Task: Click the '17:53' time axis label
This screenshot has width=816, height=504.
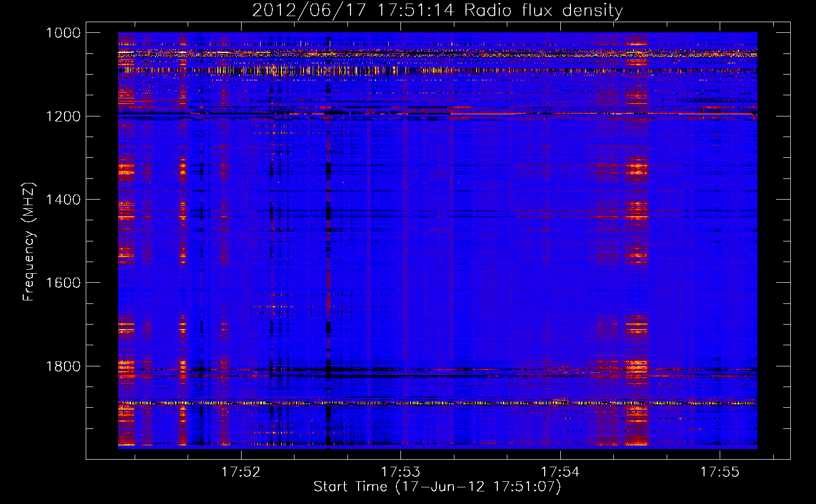Action: (x=400, y=472)
